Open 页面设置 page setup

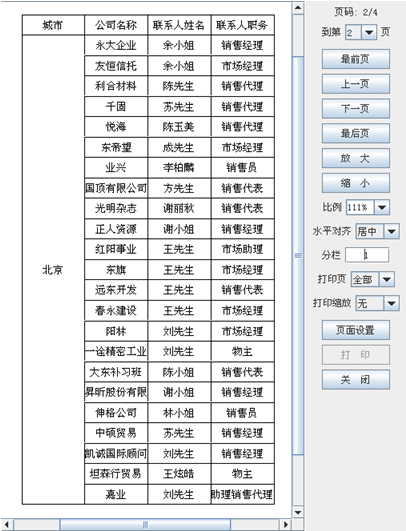(356, 330)
